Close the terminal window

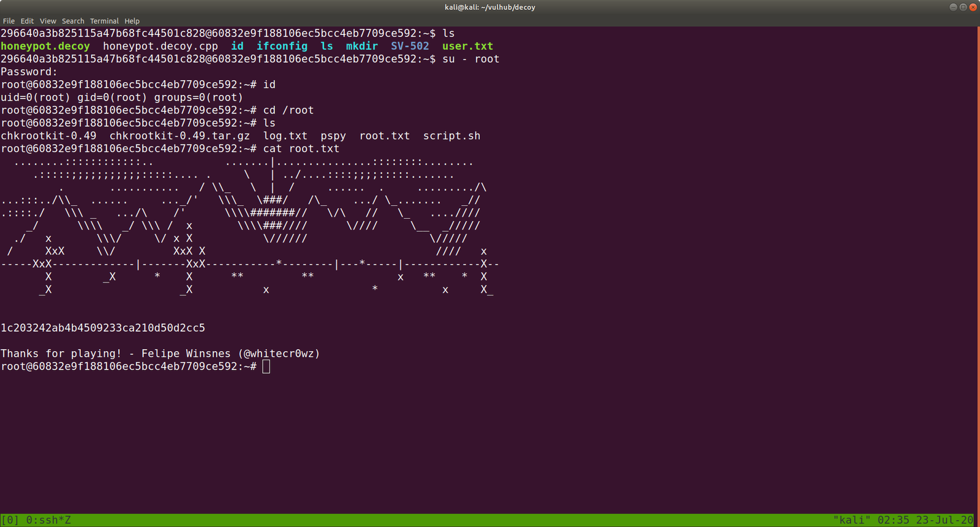coord(973,7)
